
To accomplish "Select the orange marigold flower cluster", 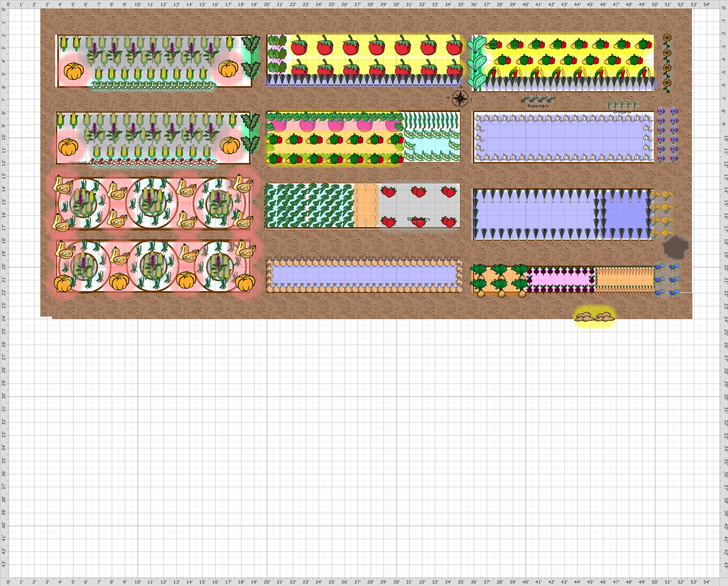I will click(663, 214).
